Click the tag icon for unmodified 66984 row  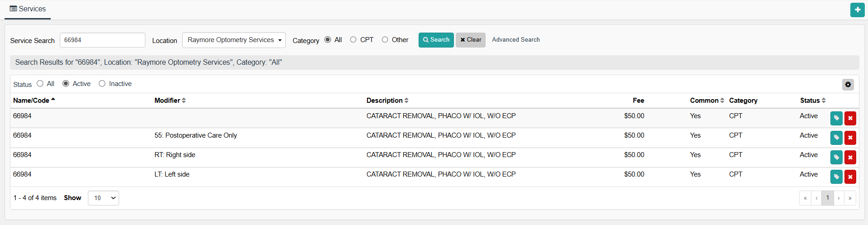[x=836, y=118]
